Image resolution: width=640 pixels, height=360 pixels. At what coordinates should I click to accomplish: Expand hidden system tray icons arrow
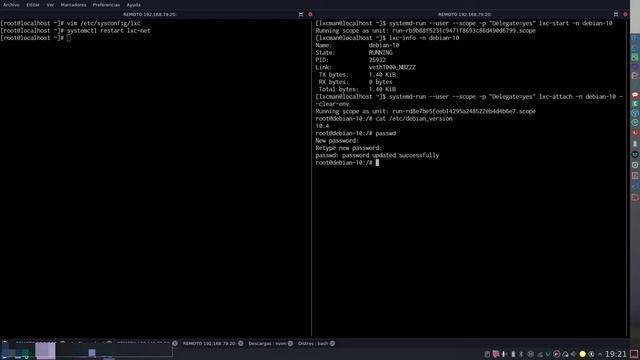(x=600, y=354)
